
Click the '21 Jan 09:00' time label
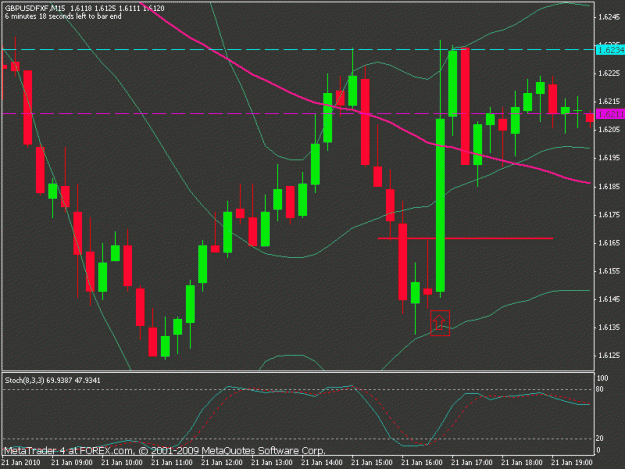(72, 463)
